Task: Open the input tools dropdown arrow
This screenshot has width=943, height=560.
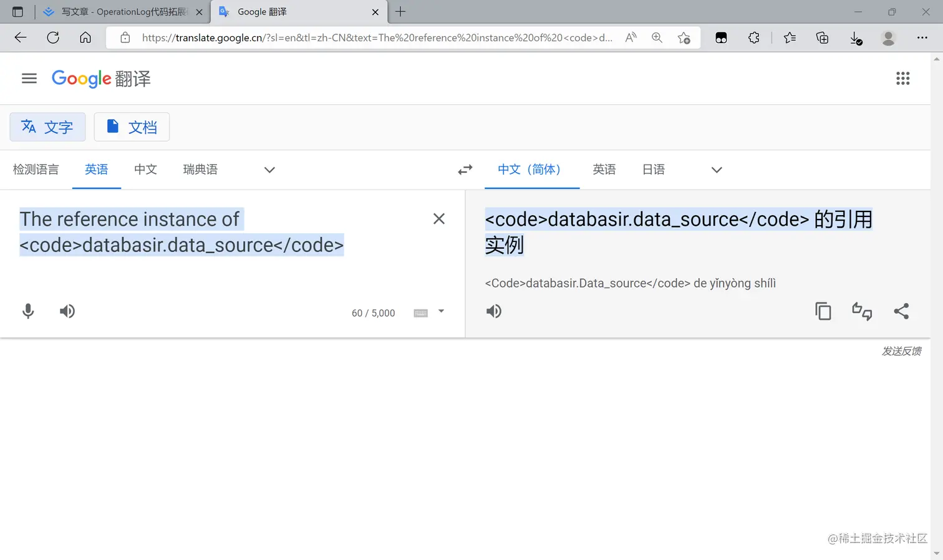Action: (441, 311)
